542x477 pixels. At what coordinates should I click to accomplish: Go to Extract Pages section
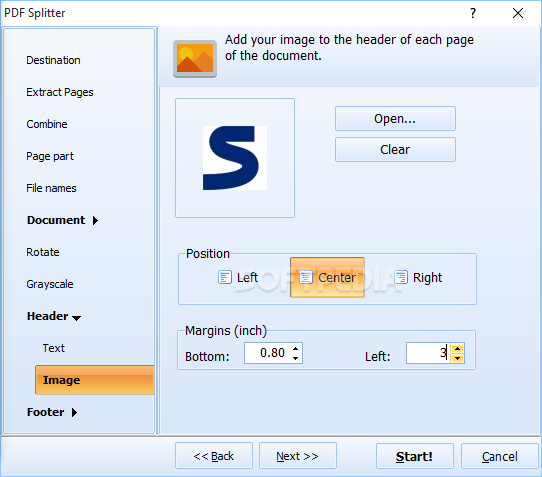pyautogui.click(x=60, y=92)
